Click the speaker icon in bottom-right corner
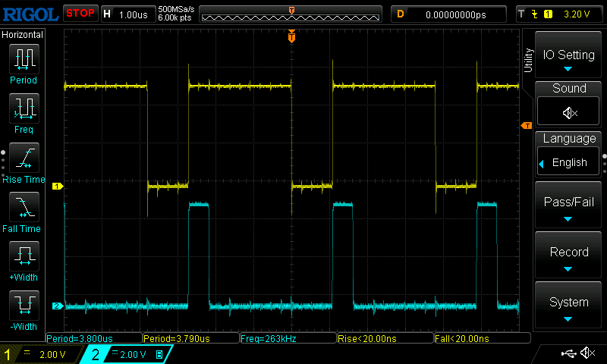 (x=587, y=353)
